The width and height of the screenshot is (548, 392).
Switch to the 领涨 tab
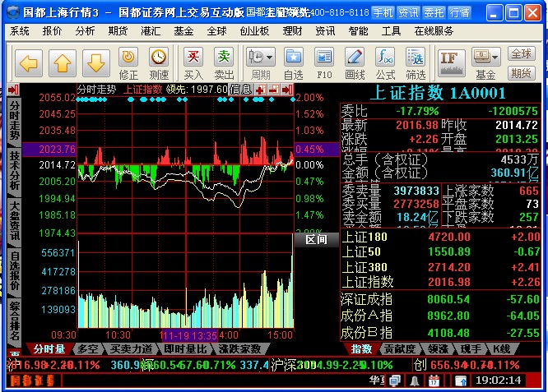439,348
